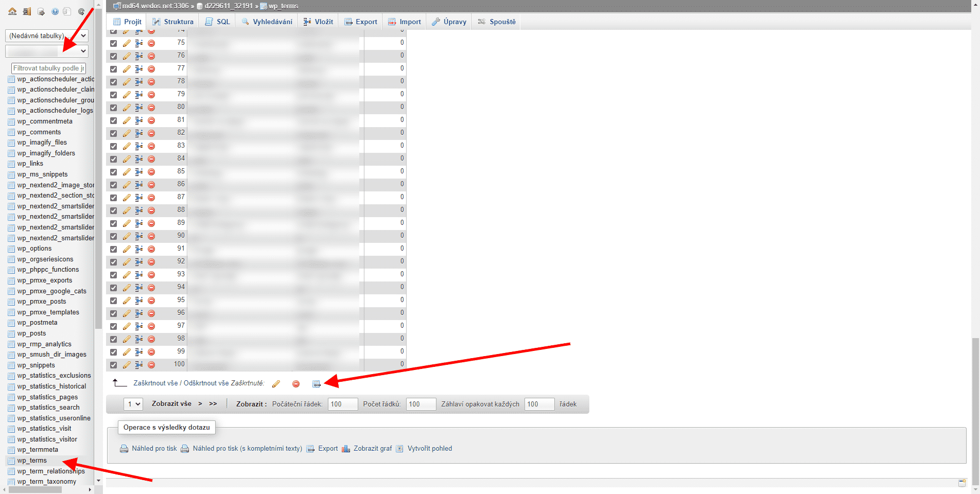Click the home icon in the sidebar

click(x=12, y=11)
